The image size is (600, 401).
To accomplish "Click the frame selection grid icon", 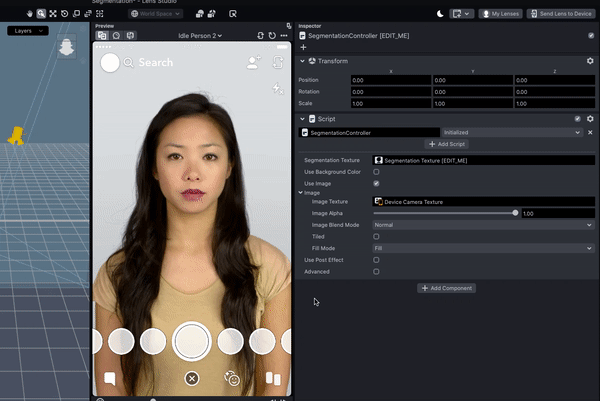I will [x=100, y=14].
